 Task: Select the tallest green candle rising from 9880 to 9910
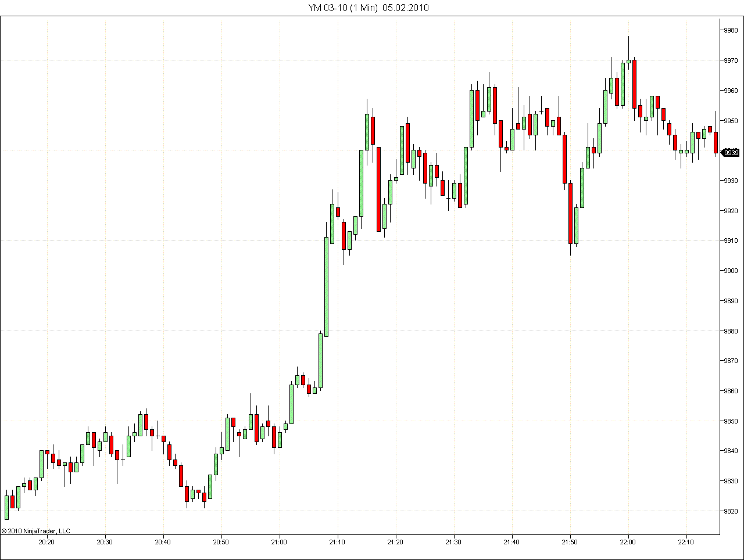tap(326, 287)
